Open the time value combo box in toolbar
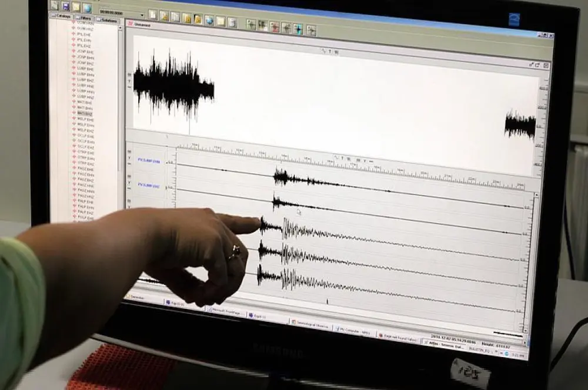Screen dimensions: 588x390 pyautogui.click(x=122, y=14)
